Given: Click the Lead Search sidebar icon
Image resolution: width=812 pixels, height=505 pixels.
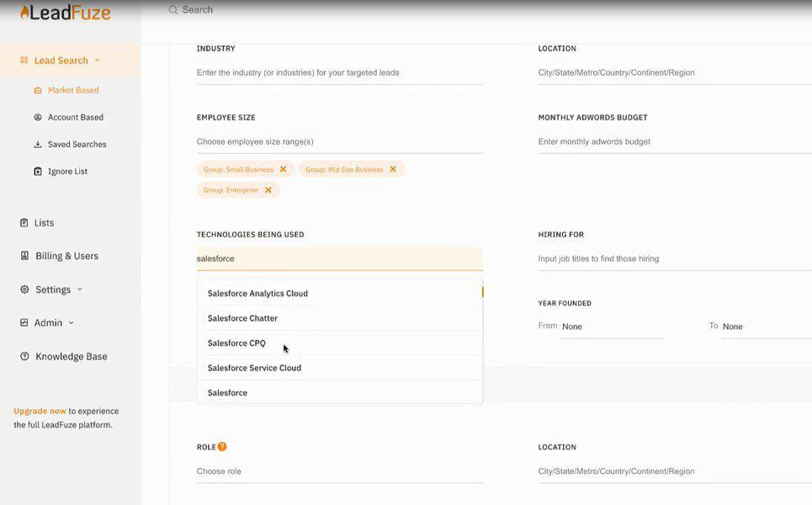Looking at the screenshot, I should 24,60.
